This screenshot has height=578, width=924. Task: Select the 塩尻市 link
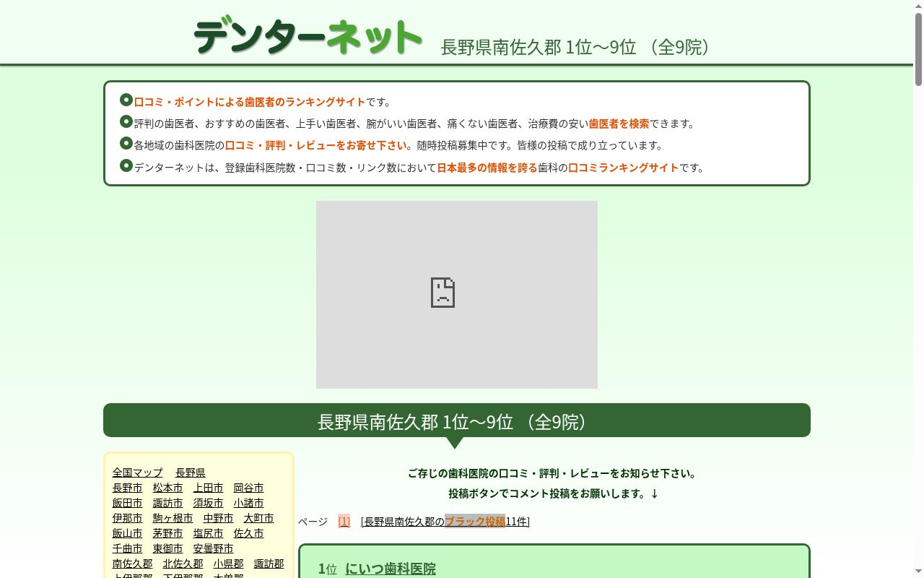[209, 533]
